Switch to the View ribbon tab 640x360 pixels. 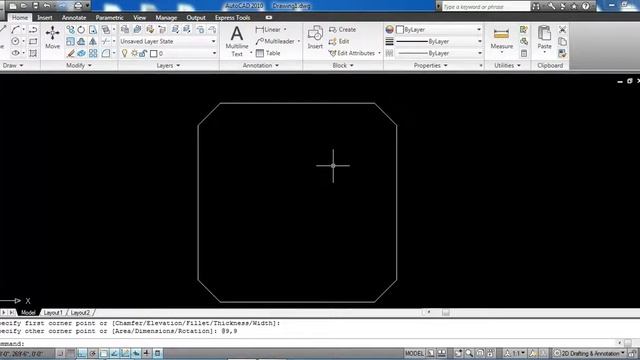pyautogui.click(x=139, y=18)
